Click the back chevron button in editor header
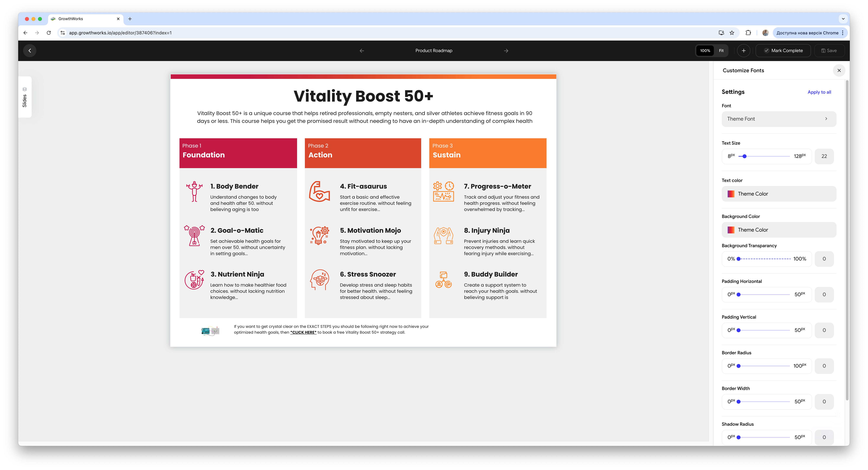Image resolution: width=868 pixels, height=470 pixels. tap(30, 50)
